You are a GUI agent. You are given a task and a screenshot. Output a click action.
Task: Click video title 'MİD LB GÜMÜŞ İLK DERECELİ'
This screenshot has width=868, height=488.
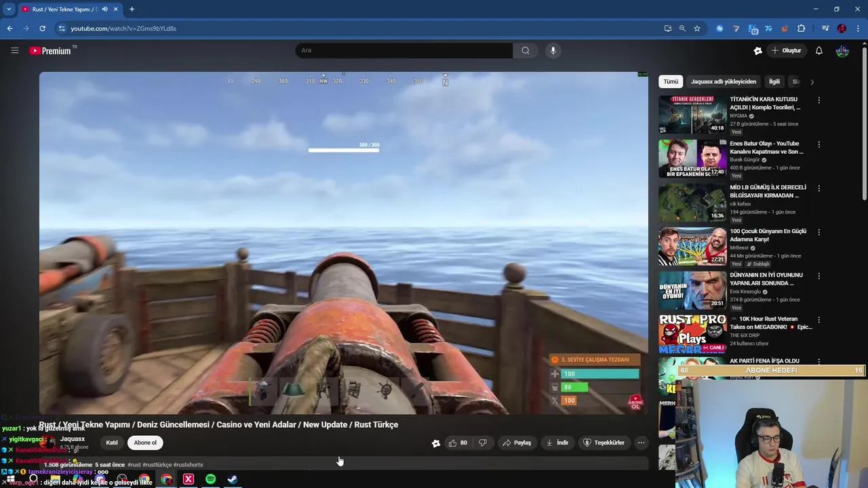pos(768,191)
